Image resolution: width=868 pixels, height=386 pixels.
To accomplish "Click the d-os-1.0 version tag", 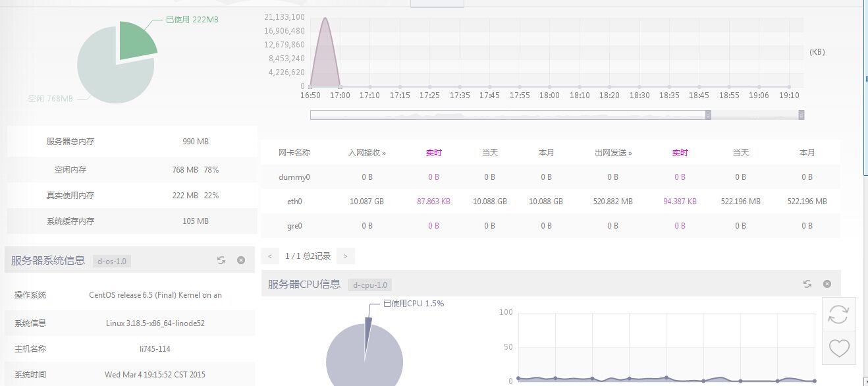I will point(112,261).
